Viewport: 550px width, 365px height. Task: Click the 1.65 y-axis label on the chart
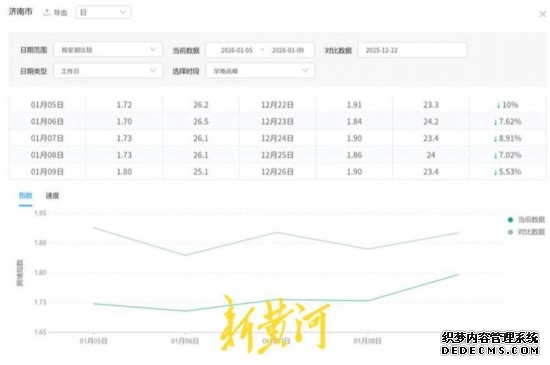pos(40,332)
